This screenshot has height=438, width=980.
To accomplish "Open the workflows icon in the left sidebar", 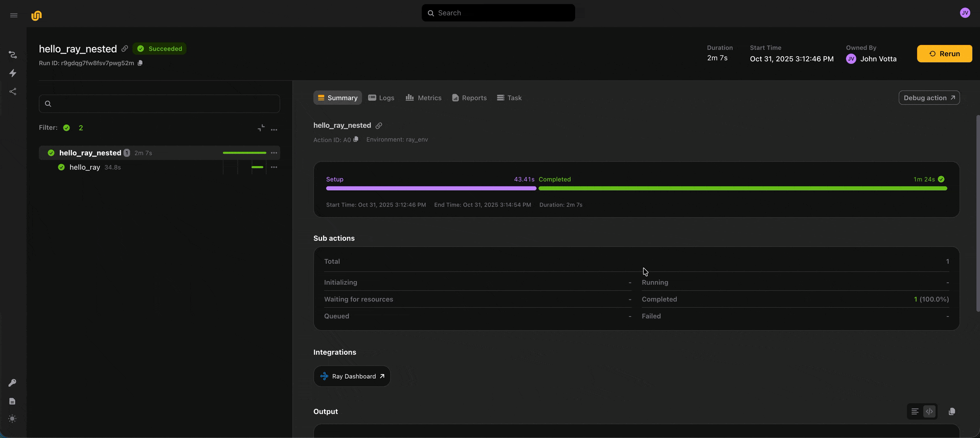I will tap(13, 55).
